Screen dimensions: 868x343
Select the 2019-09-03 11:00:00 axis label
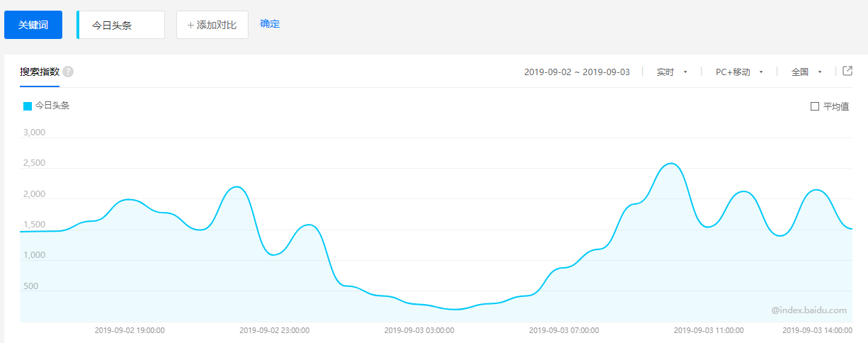(709, 330)
